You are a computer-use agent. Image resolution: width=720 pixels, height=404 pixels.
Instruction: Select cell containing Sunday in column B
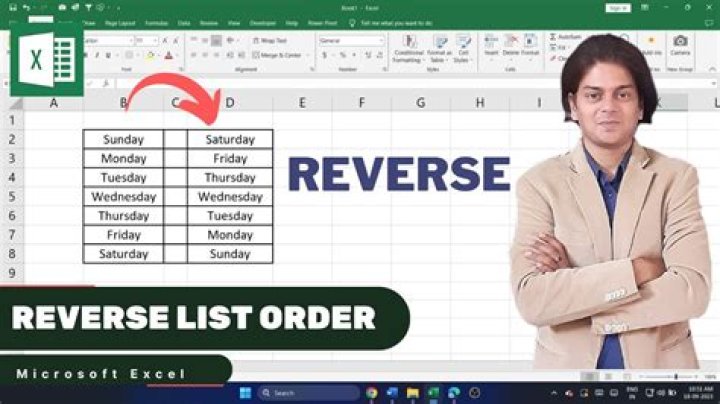(123, 139)
